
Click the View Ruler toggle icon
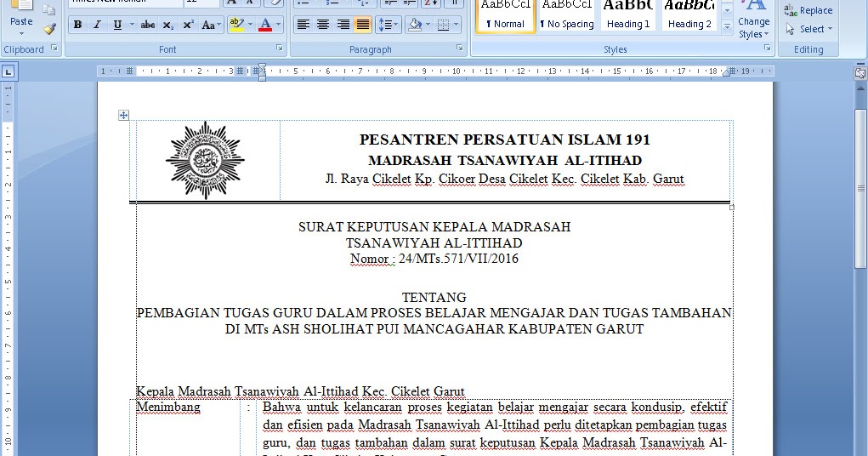point(861,72)
